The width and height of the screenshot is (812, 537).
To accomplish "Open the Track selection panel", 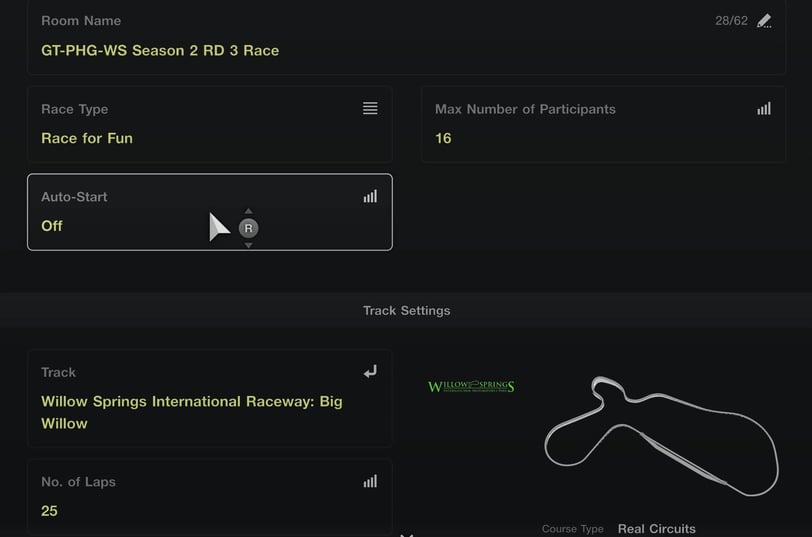I will pyautogui.click(x=210, y=398).
